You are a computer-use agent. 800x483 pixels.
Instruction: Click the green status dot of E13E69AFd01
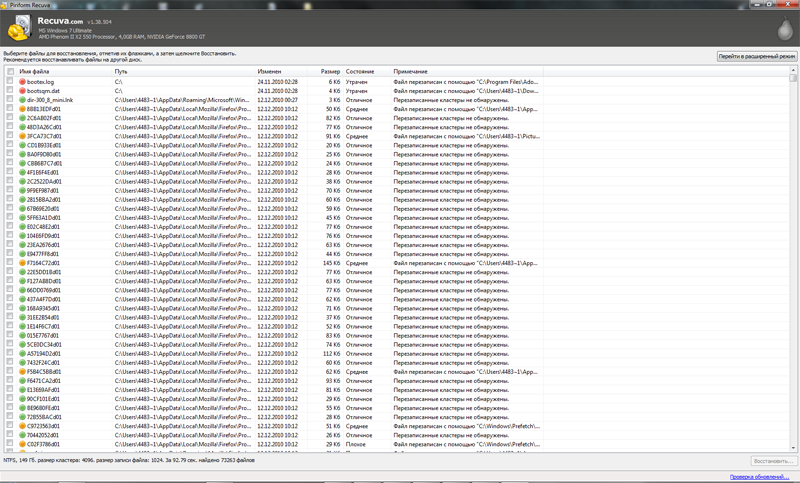click(22, 390)
